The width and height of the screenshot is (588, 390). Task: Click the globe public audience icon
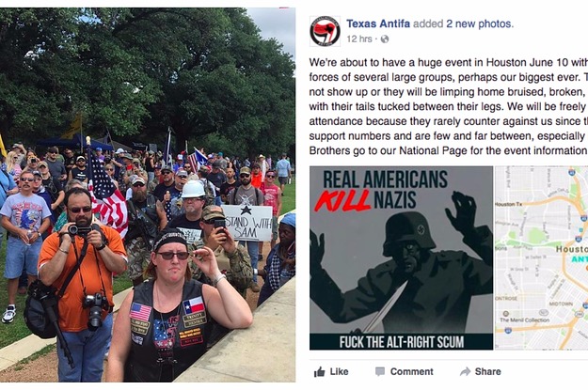[385, 39]
